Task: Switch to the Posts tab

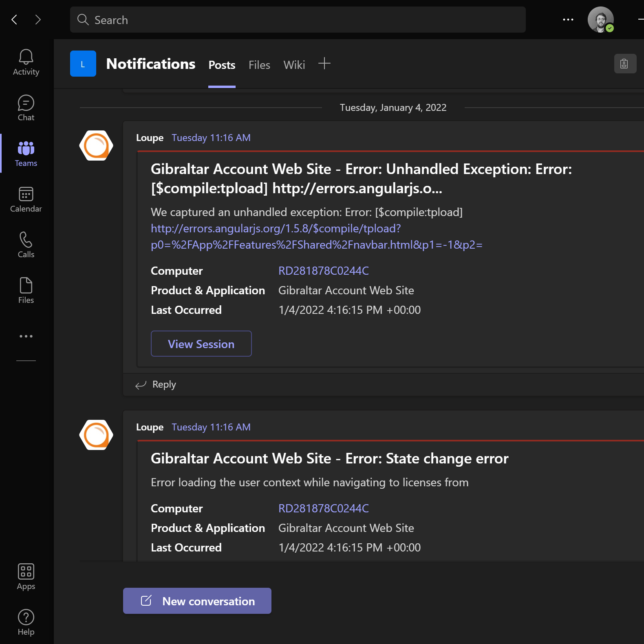Action: click(x=222, y=65)
